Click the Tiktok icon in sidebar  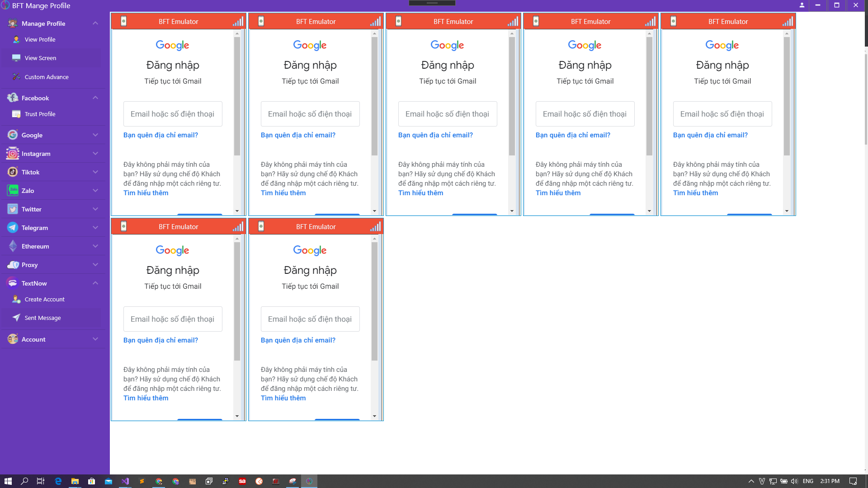13,172
